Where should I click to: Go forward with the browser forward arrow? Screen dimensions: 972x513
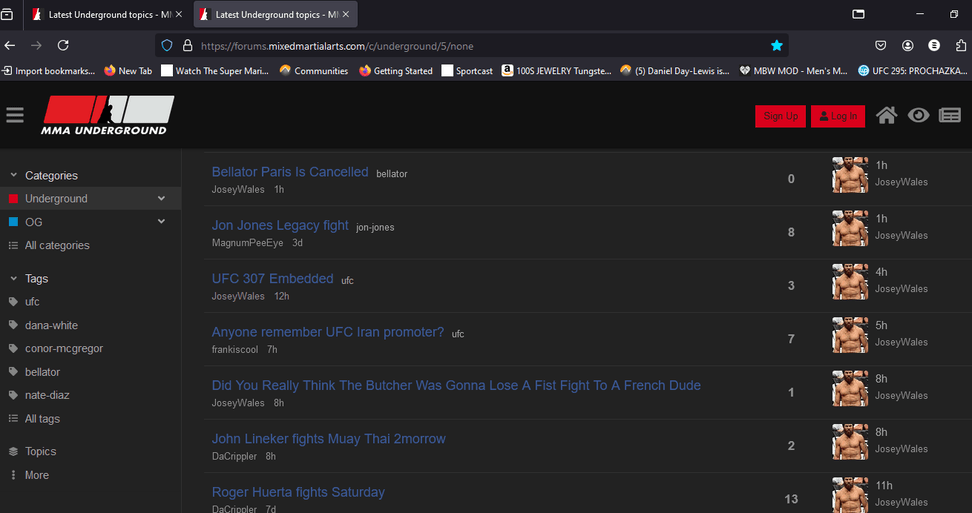coord(36,45)
